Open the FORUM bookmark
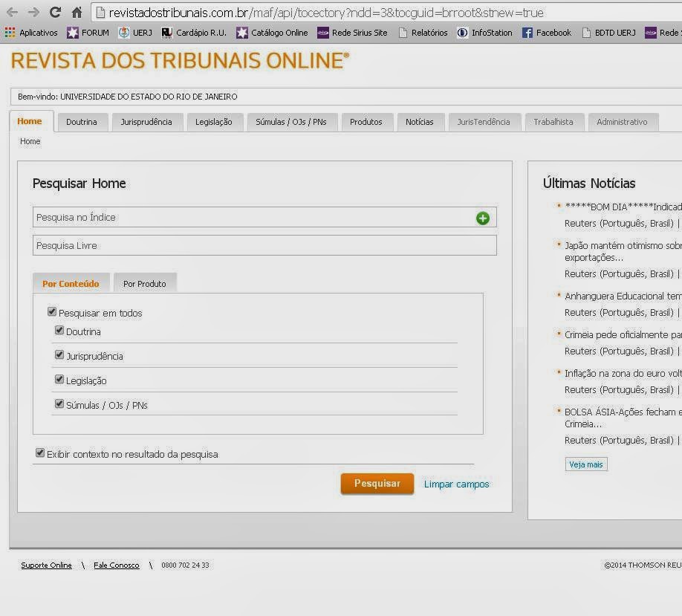682x616 pixels. [x=88, y=33]
